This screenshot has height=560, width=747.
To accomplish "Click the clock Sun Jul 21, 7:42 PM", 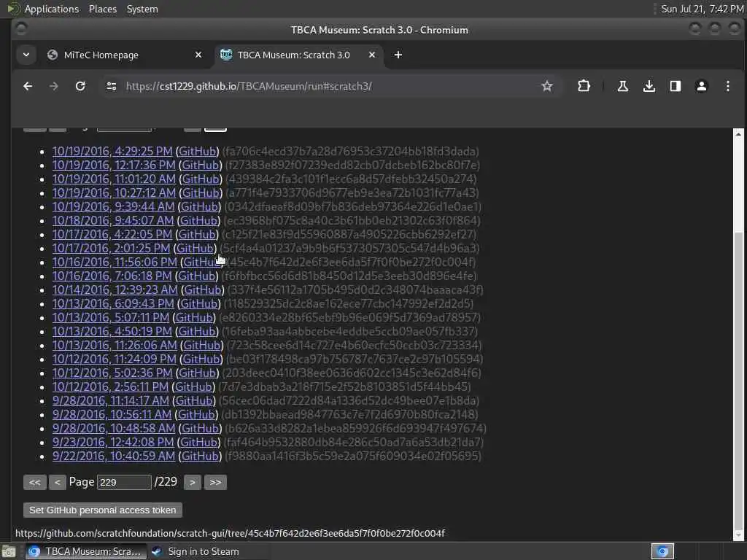I will coord(702,9).
